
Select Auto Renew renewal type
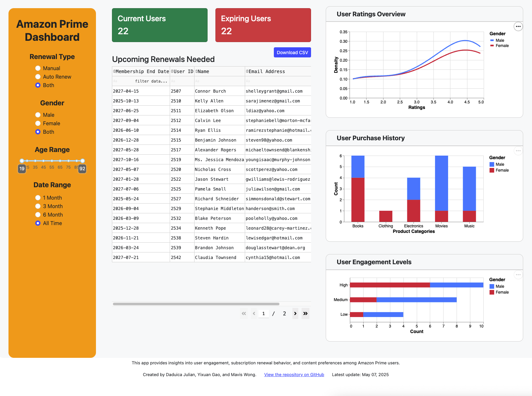[x=38, y=77]
